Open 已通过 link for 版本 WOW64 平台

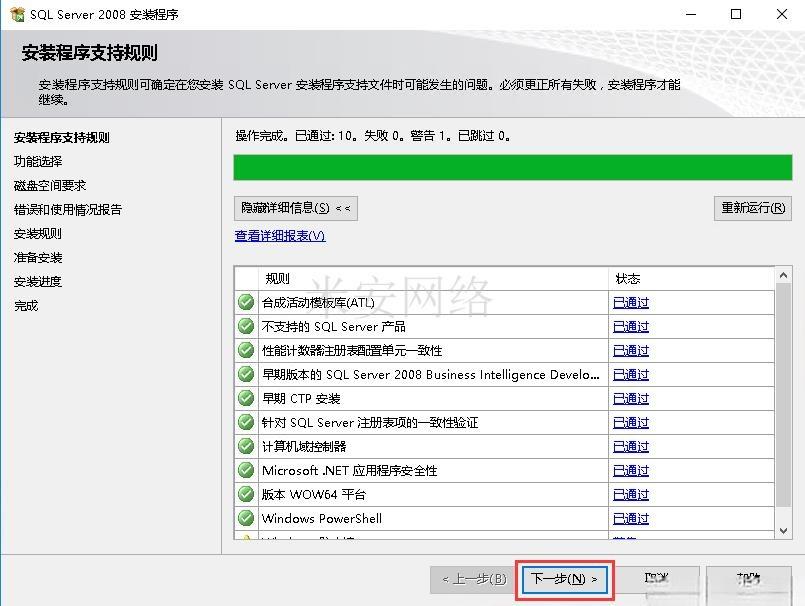(631, 495)
